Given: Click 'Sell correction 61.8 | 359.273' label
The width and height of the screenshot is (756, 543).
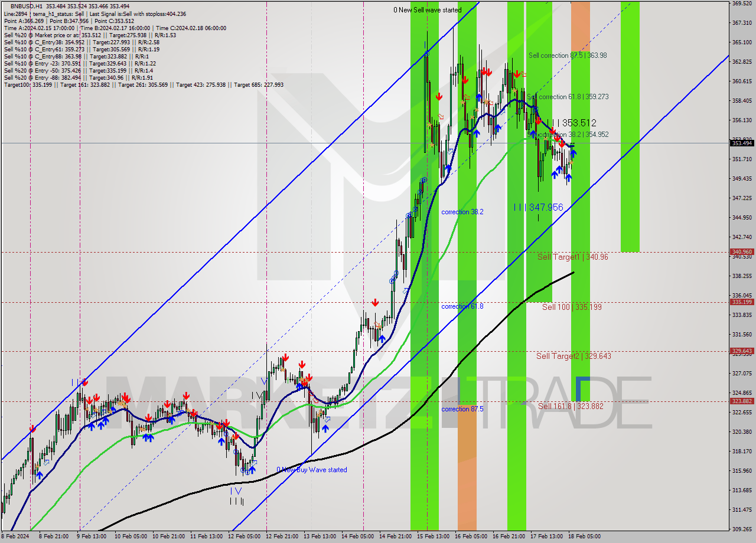Looking at the screenshot, I should click(x=568, y=97).
